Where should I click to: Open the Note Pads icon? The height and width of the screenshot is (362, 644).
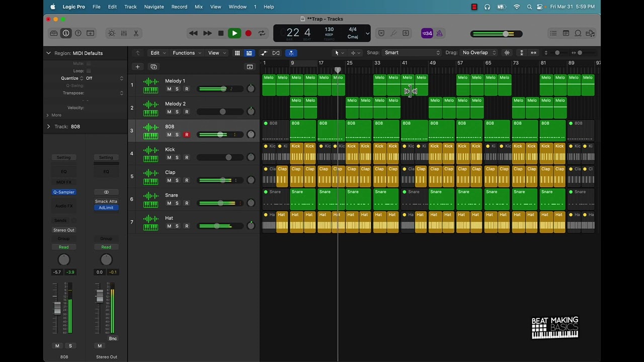point(566,33)
